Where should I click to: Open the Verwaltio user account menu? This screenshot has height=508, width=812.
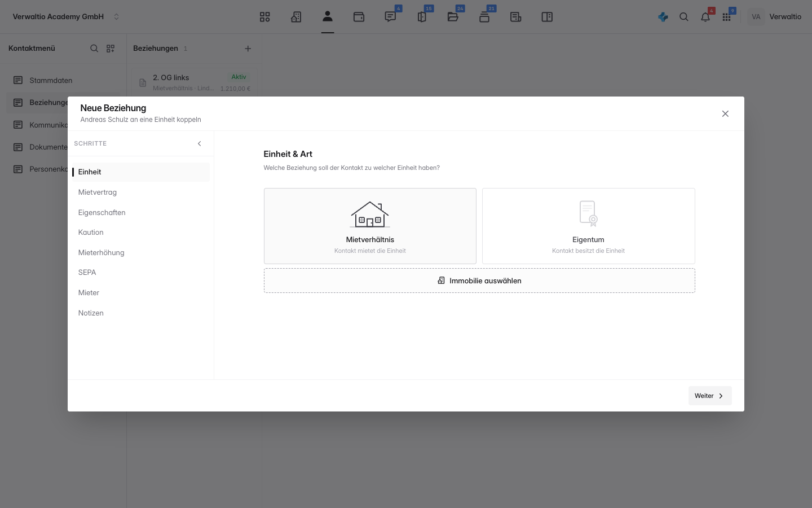pyautogui.click(x=775, y=17)
